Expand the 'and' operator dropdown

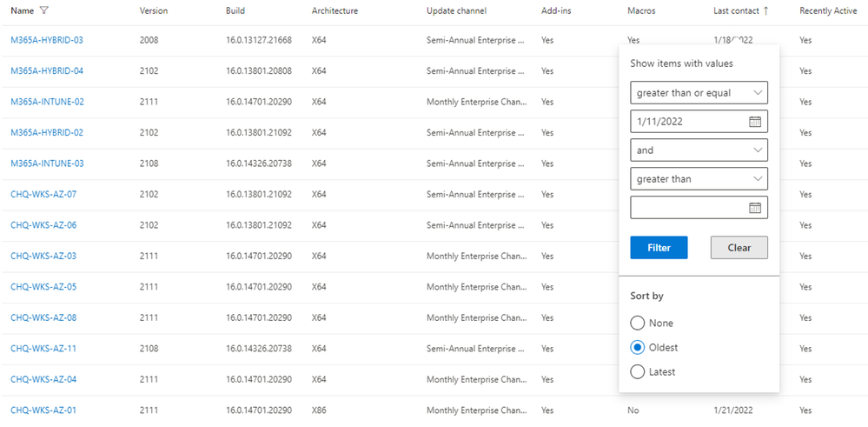699,150
